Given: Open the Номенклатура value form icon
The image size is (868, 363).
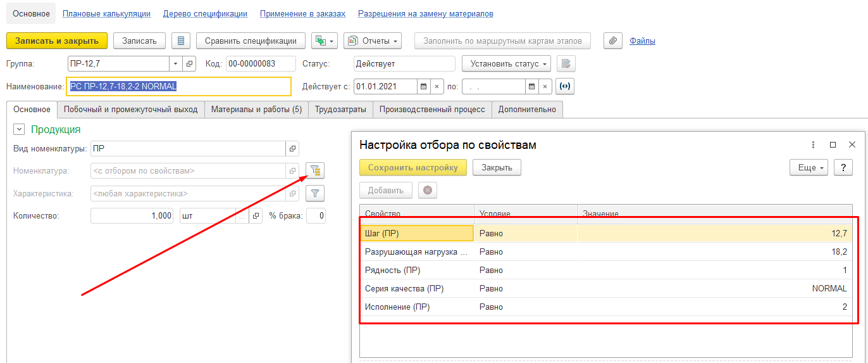Looking at the screenshot, I should (x=292, y=170).
